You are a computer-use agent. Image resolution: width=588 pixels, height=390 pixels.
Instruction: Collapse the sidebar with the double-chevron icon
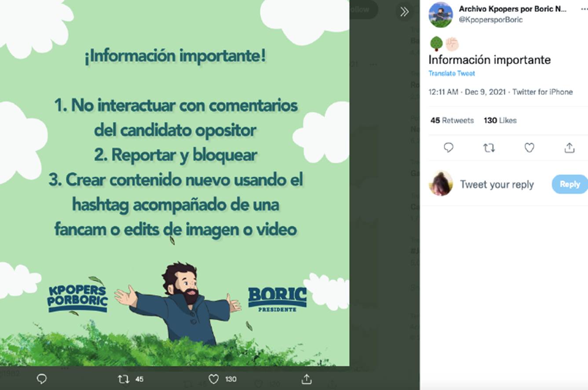click(404, 11)
